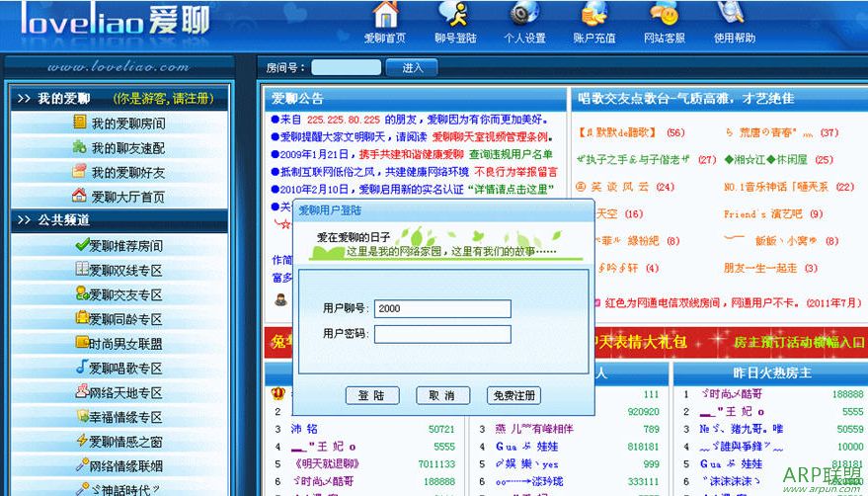Click the 房主预订活动横幅入口 banner link

point(798,343)
